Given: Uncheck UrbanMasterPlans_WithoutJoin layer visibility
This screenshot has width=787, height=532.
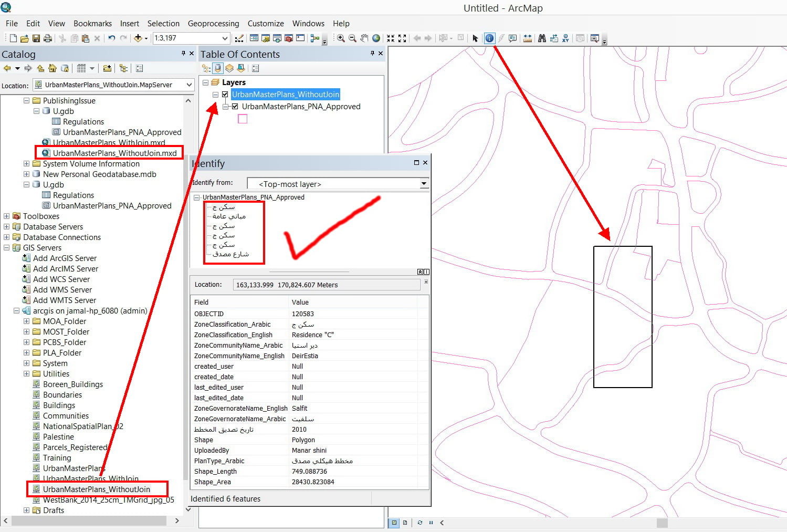Looking at the screenshot, I should click(x=225, y=95).
